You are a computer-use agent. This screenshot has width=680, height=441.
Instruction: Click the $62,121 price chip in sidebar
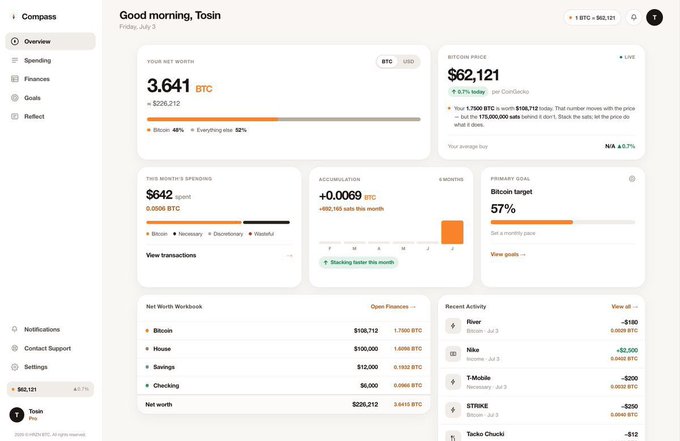pyautogui.click(x=50, y=389)
